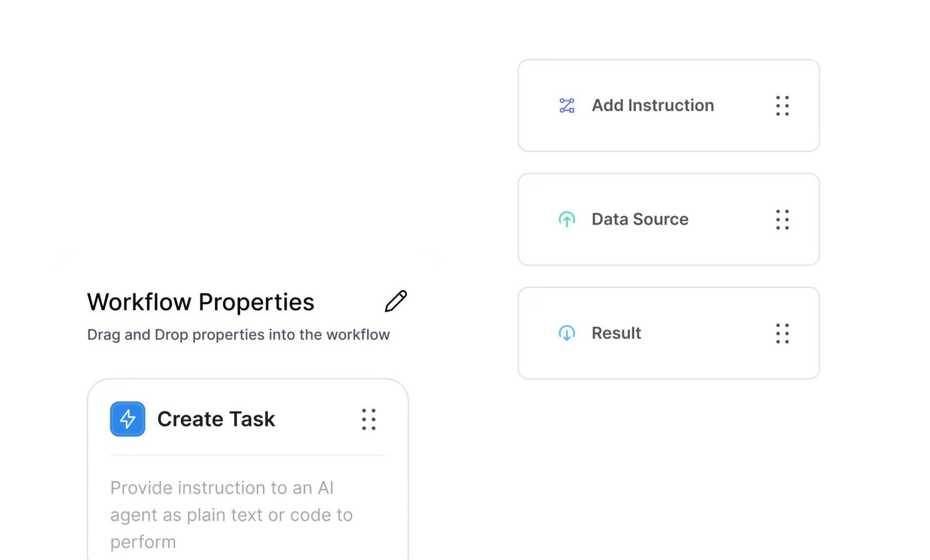Click the blue download Result icon
This screenshot has height=560, width=930.
(x=567, y=333)
